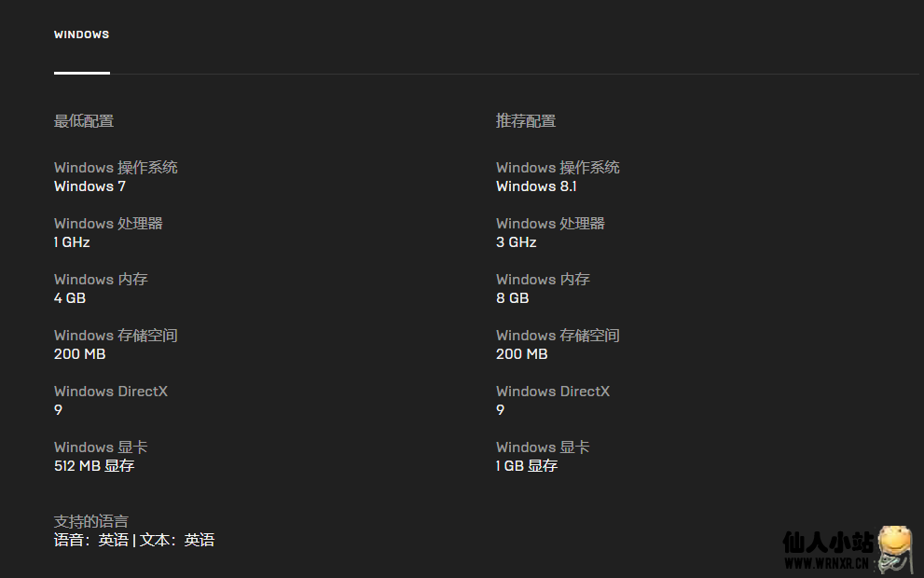Click the 1 GB 显存 value
The image size is (924, 578).
[527, 466]
